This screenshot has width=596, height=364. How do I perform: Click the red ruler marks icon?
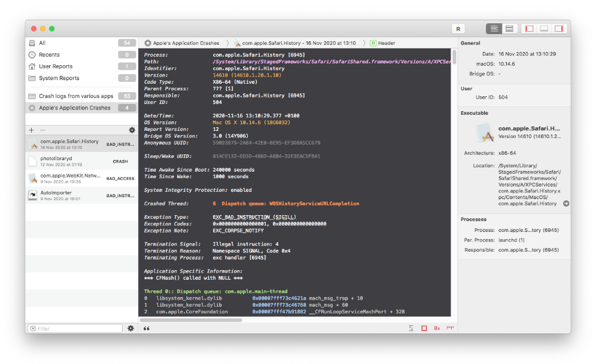click(x=451, y=328)
